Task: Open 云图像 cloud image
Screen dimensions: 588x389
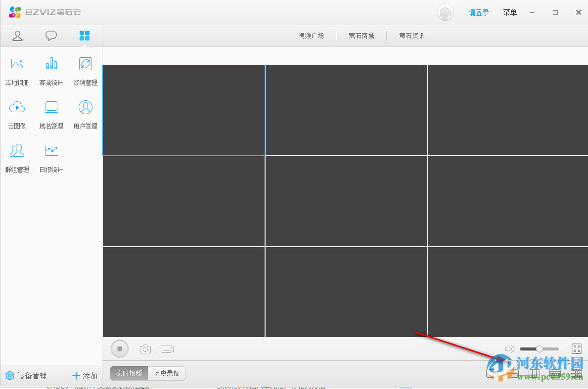Action: pos(17,115)
